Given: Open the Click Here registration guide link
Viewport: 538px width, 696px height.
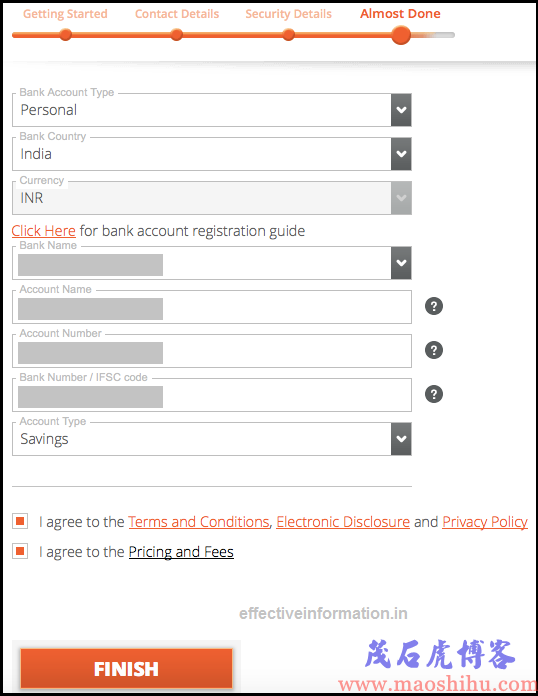Looking at the screenshot, I should coord(44,231).
